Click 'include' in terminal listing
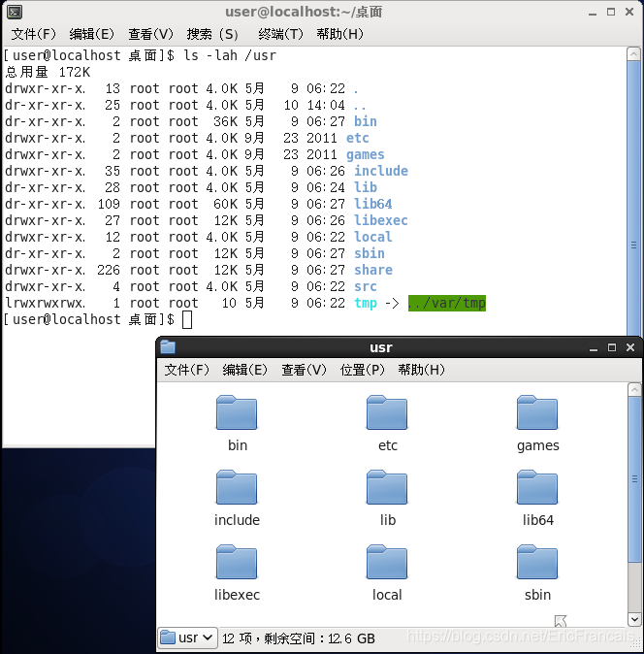The width and height of the screenshot is (644, 654). [x=381, y=171]
